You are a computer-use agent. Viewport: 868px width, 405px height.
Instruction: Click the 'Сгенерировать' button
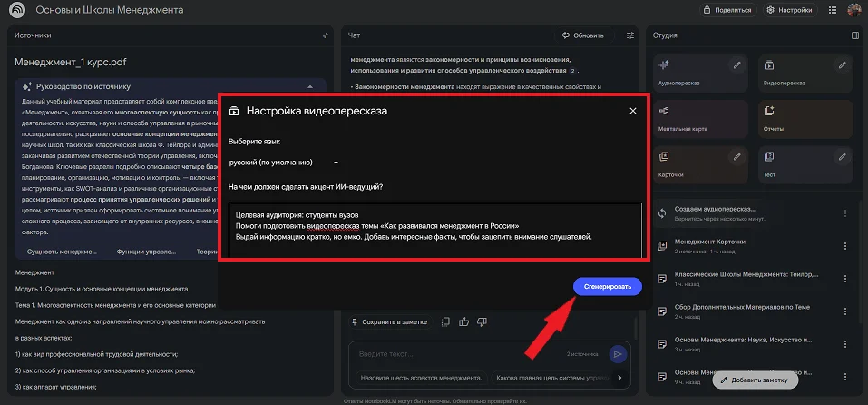coord(608,286)
